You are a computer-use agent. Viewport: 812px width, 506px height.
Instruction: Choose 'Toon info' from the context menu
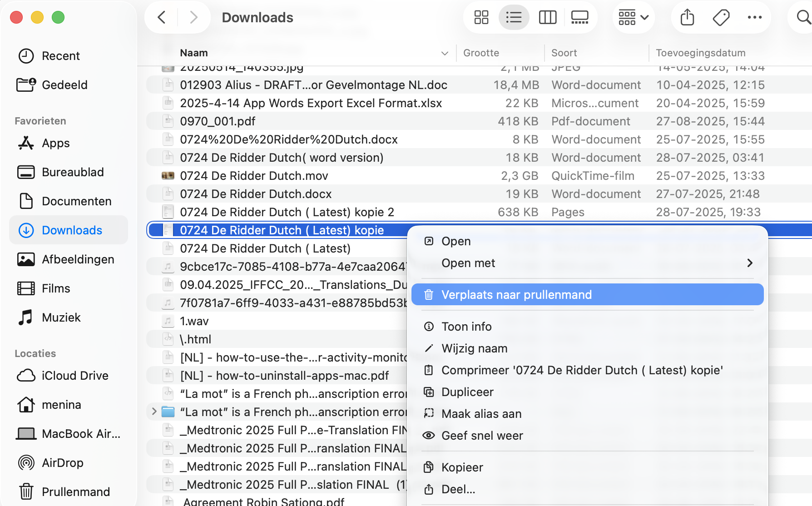[x=466, y=326]
